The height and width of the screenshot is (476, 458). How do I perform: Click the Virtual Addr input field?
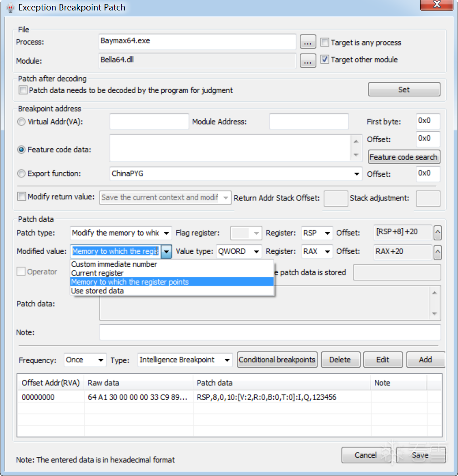point(149,121)
